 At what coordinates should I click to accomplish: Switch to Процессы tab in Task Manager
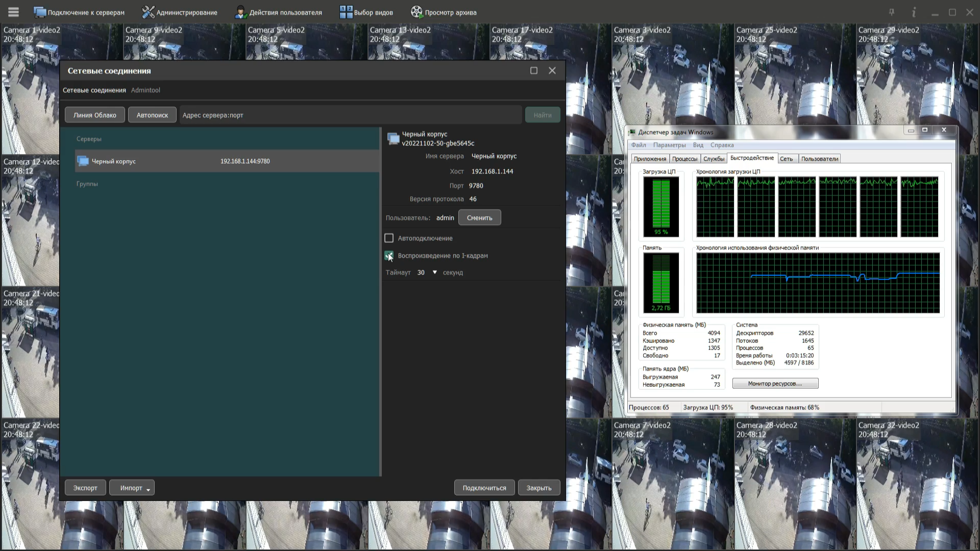pos(684,159)
